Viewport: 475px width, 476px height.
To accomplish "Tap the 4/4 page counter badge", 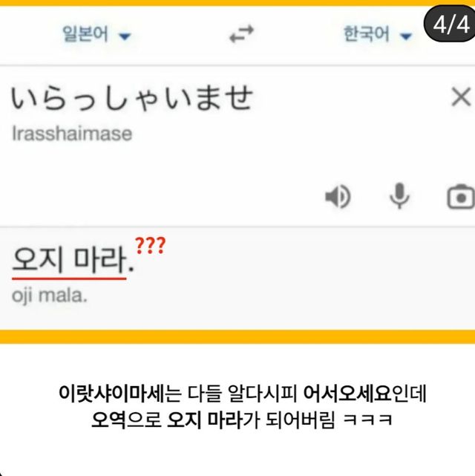I will (451, 23).
